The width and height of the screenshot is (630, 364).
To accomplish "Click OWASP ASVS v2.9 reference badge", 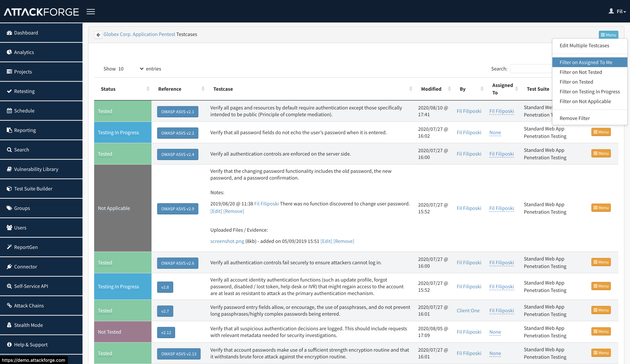I will click(x=178, y=209).
